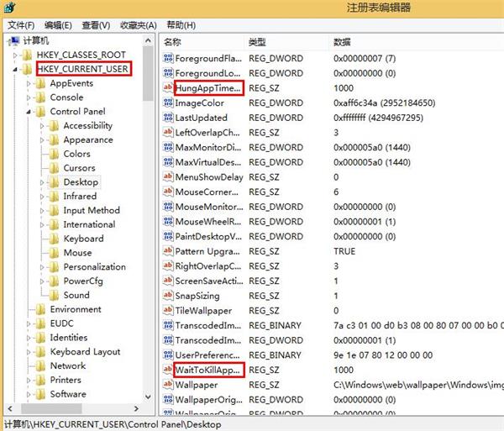Select the Keyboard Layout key

(85, 351)
